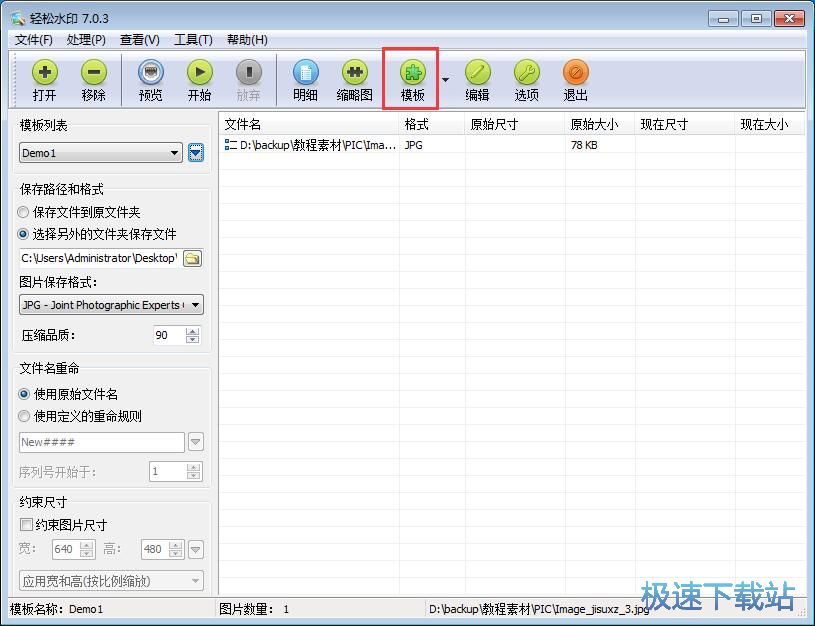Screen dimensions: 815x626
Task: Open the size preset dropdown beside height 480
Action: click(195, 549)
